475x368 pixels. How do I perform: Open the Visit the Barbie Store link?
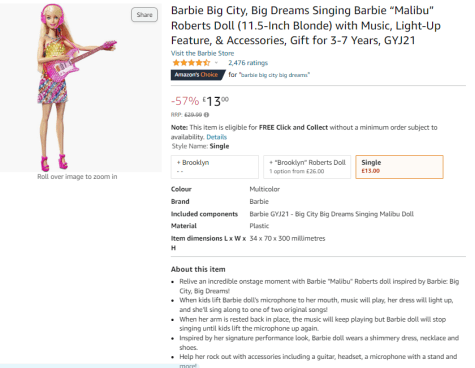(x=202, y=53)
